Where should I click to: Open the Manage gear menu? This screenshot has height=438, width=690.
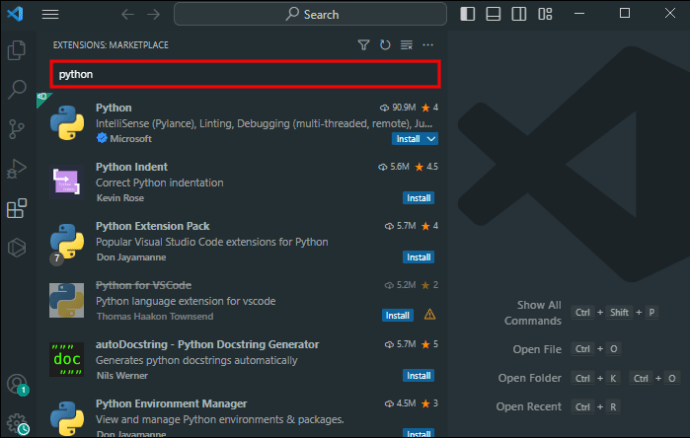18,423
